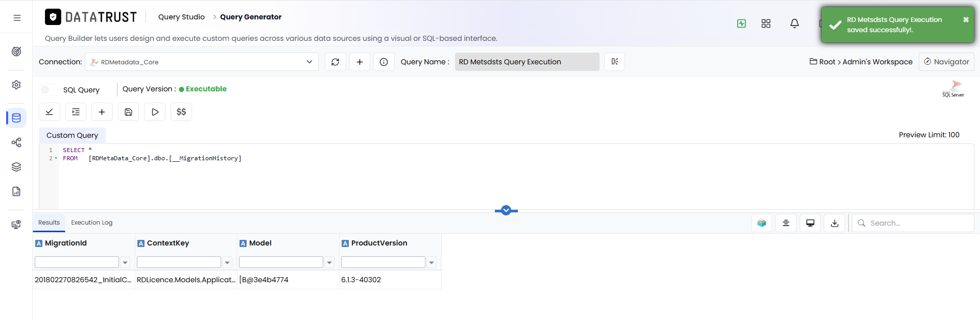Image resolution: width=980 pixels, height=320 pixels.
Task: Click the Query Name input field
Action: [527, 62]
